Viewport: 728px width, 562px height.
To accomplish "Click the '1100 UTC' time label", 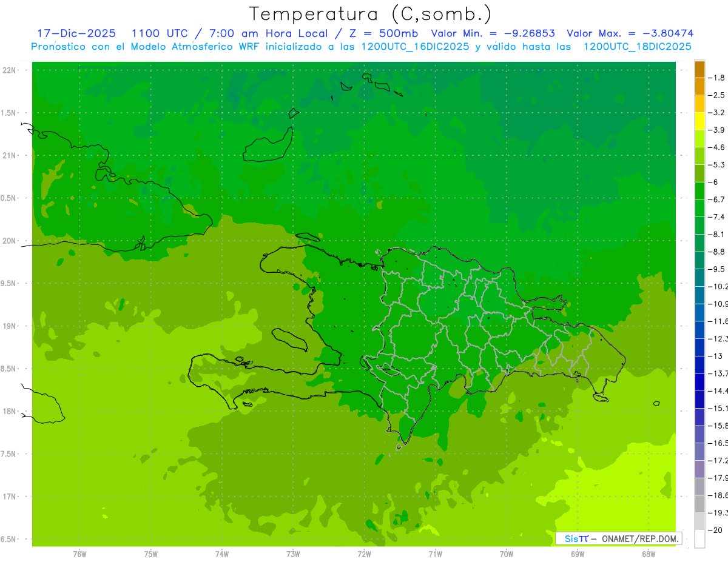I will coord(160,33).
